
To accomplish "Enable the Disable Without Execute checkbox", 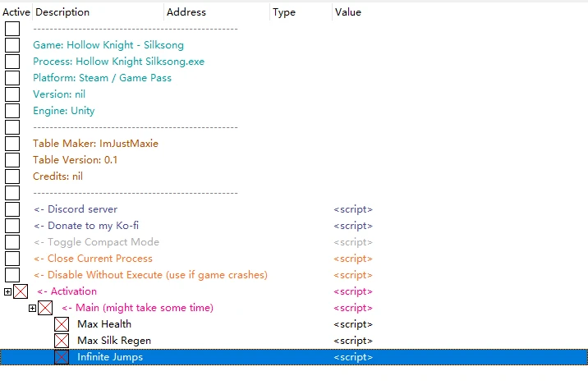I will coord(12,275).
